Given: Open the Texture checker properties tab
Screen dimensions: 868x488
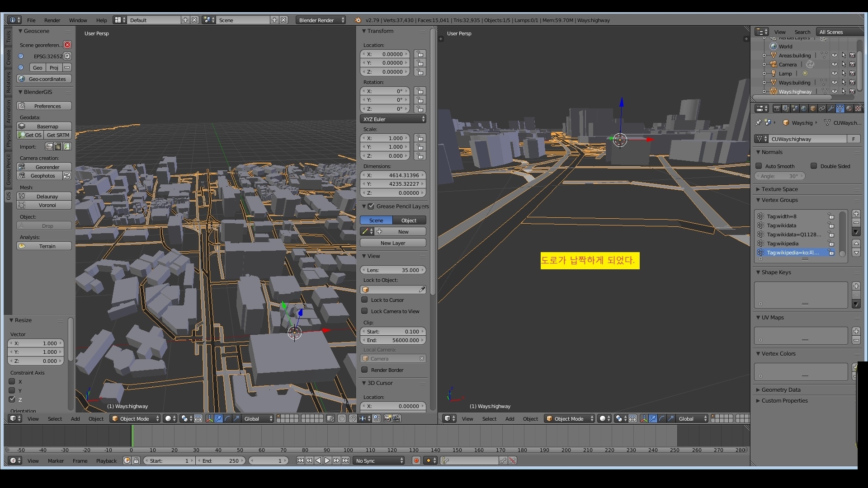Looking at the screenshot, I should (x=858, y=108).
